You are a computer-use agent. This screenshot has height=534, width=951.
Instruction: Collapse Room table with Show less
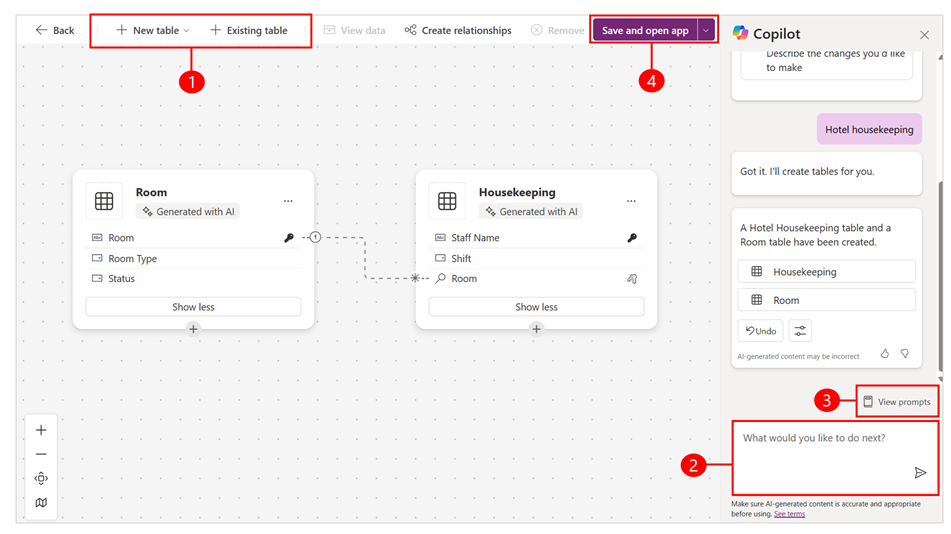(x=193, y=307)
